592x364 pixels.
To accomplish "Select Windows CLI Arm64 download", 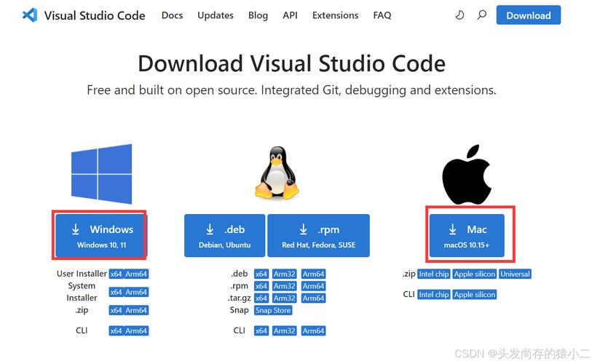I will pos(136,331).
